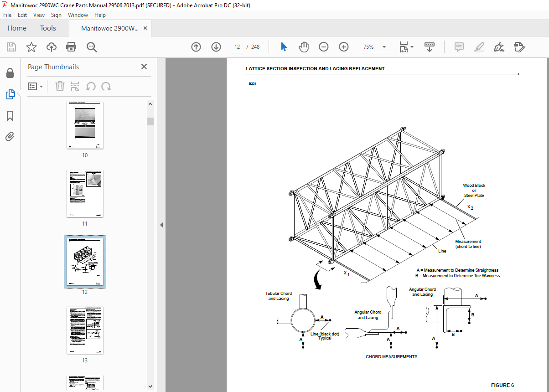Open the sign document pen tool
Viewport: 549px width, 392px height.
tap(499, 47)
